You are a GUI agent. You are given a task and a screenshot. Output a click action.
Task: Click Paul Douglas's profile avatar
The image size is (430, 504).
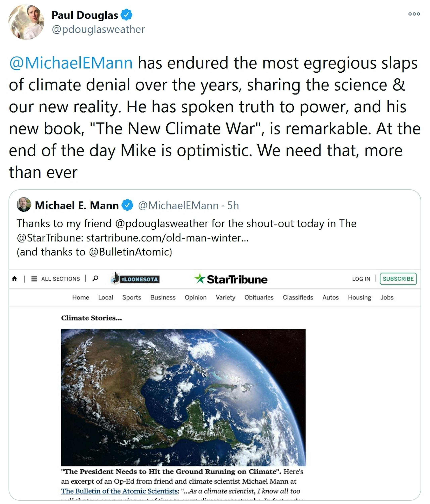click(26, 22)
